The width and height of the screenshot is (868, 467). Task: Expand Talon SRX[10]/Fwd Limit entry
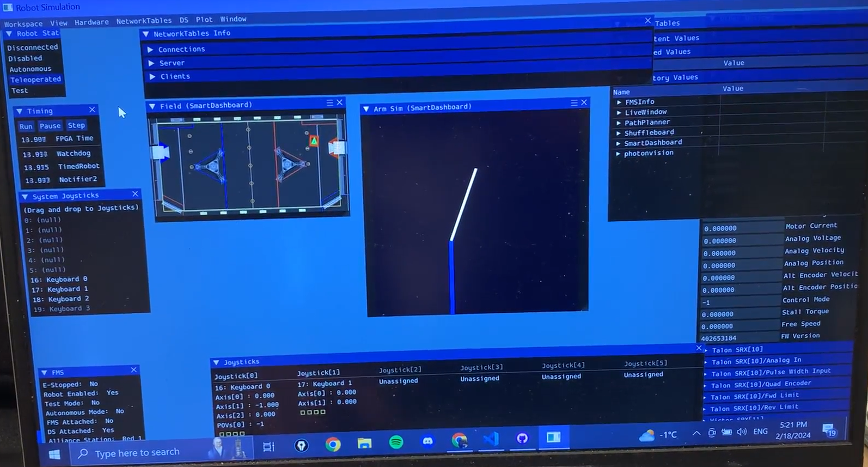pyautogui.click(x=705, y=398)
